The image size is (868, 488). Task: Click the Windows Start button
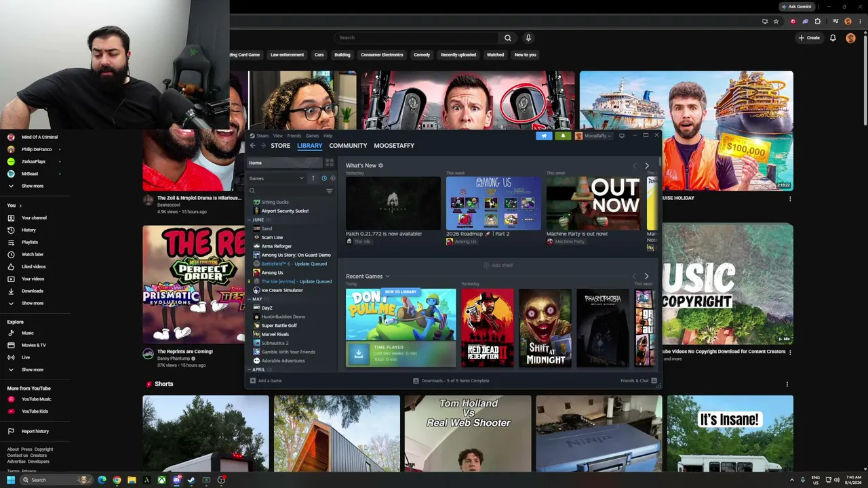(x=11, y=480)
